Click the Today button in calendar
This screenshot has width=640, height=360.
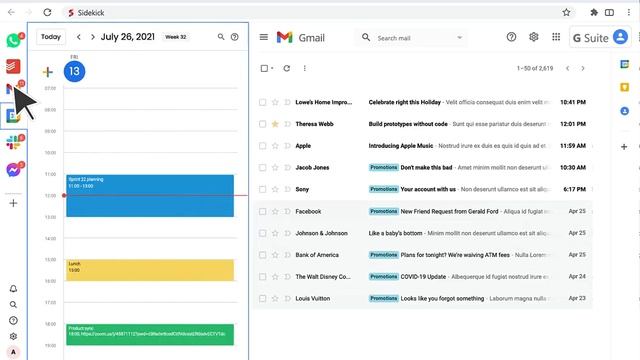(x=51, y=37)
